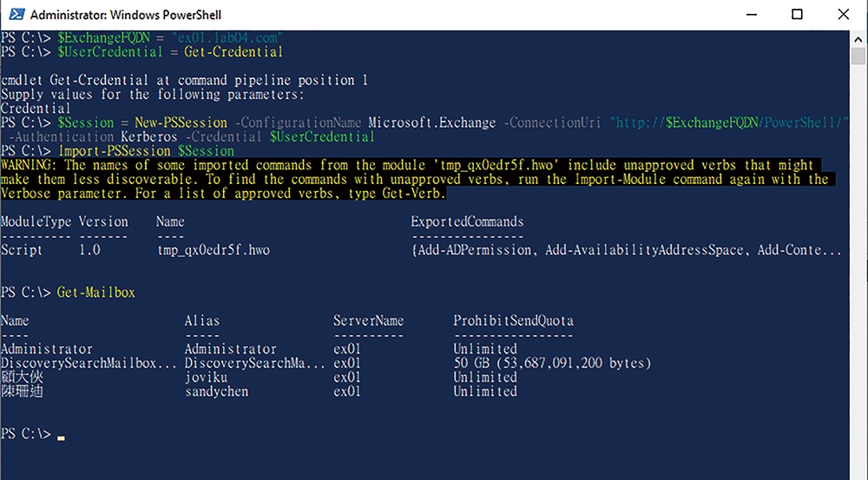Click the sandychen alias entry

tap(216, 391)
